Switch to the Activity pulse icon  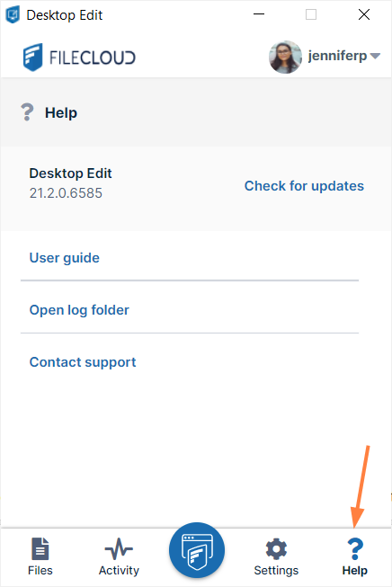click(x=119, y=549)
